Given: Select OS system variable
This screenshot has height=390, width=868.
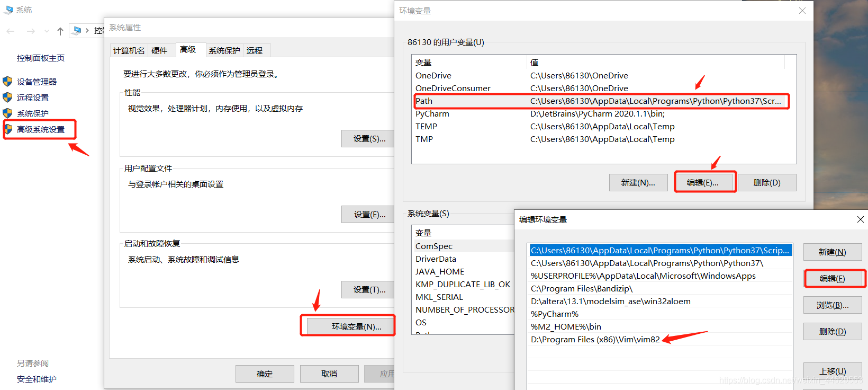Looking at the screenshot, I should coord(463,322).
